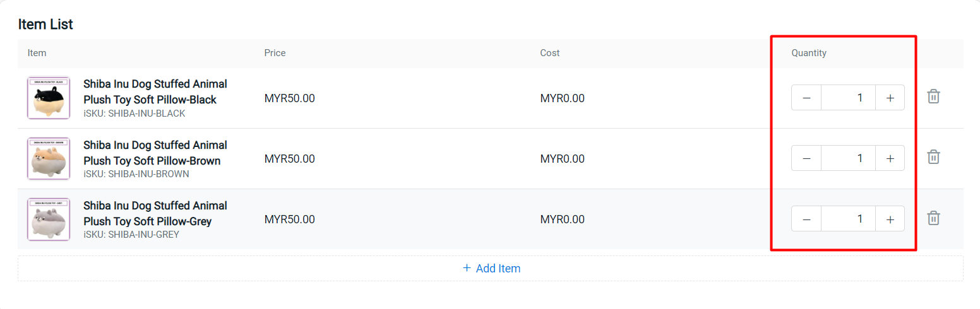Decrease quantity of the Grey plush toy
The width and height of the screenshot is (980, 309).
806,219
